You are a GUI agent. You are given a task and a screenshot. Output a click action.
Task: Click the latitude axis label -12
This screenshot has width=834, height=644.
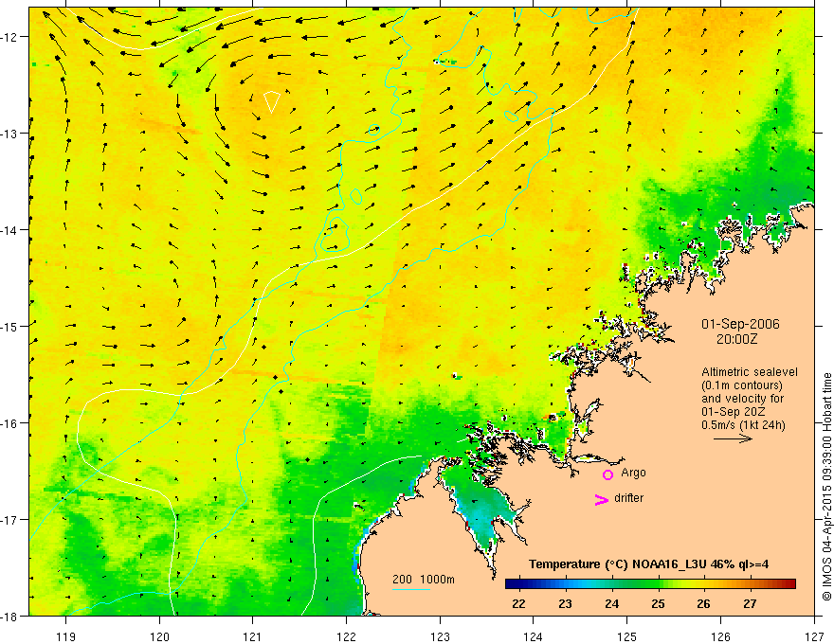pos(10,37)
